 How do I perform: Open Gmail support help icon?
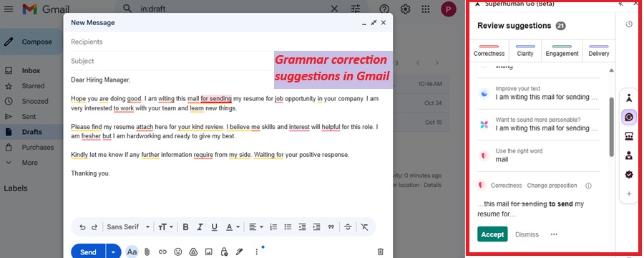[x=384, y=9]
